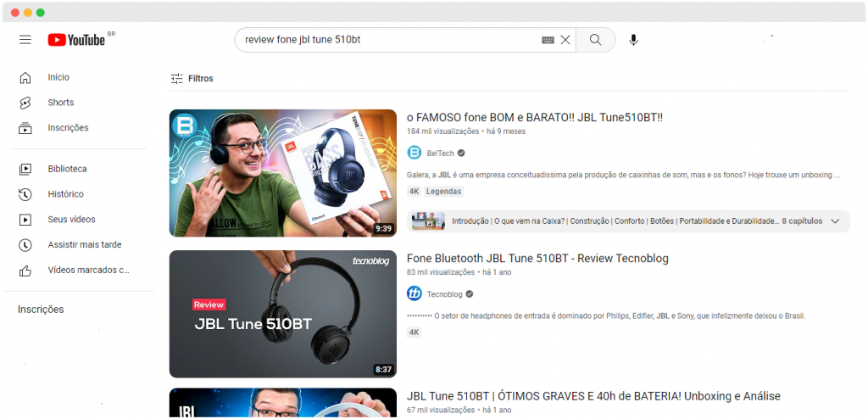Image resolution: width=868 pixels, height=419 pixels.
Task: Click '83 mil visualizações • há 1 ano' text
Action: pyautogui.click(x=459, y=272)
